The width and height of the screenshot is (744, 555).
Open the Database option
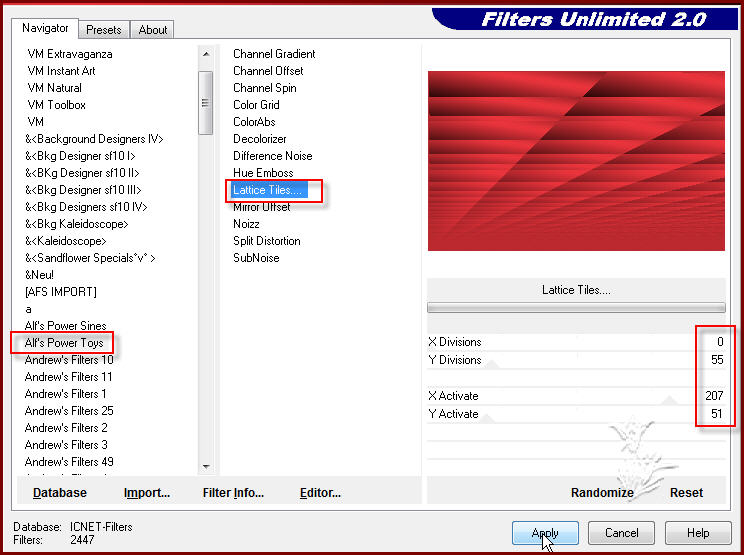pyautogui.click(x=60, y=492)
